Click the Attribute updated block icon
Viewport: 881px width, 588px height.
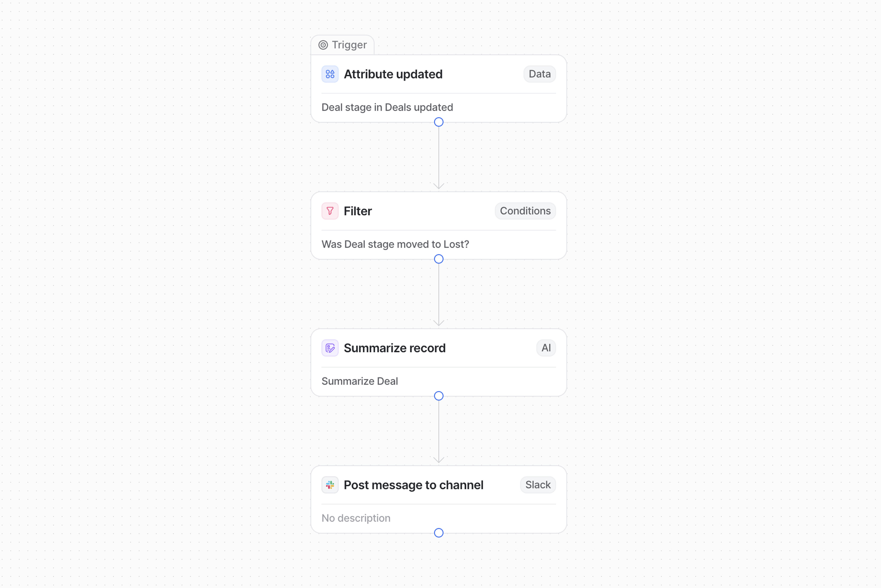point(330,74)
